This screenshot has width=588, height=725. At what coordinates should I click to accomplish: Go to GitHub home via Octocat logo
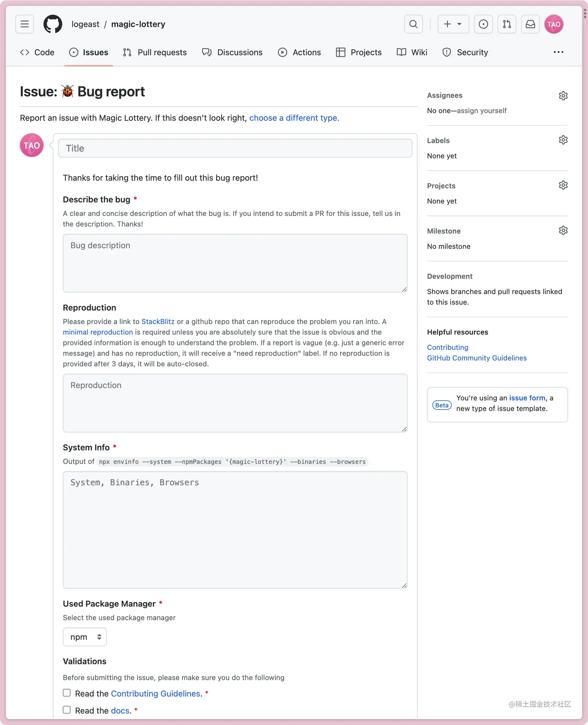53,24
